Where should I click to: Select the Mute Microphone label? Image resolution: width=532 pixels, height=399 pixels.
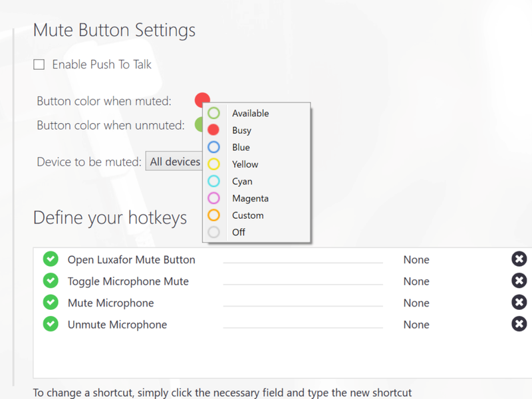[x=110, y=303]
